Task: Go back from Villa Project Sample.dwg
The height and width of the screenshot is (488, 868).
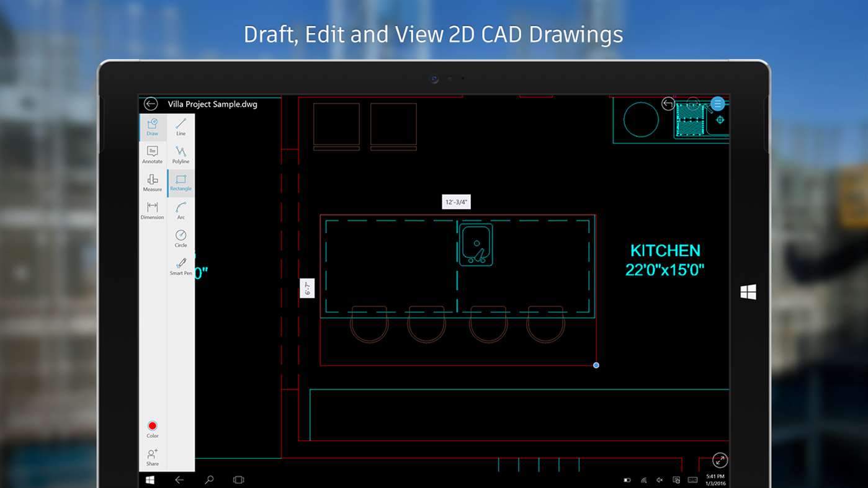Action: [x=150, y=104]
